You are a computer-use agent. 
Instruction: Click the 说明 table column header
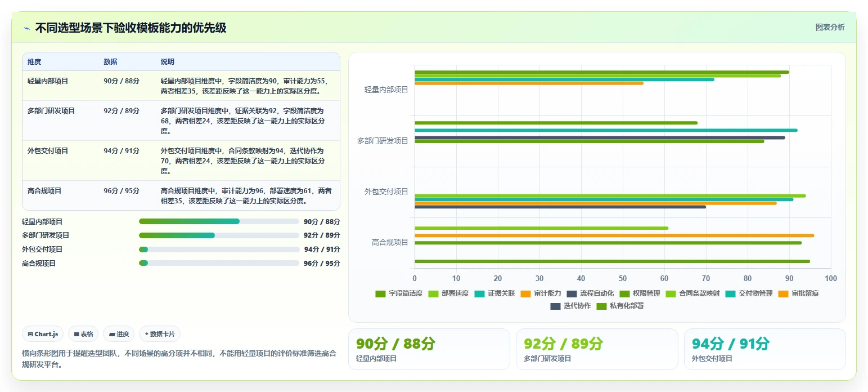168,62
